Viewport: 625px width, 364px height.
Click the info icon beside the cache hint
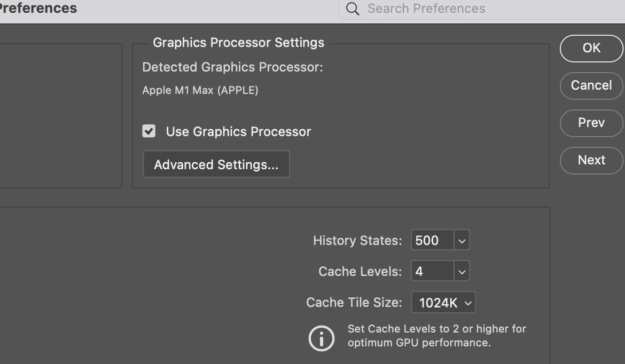tap(321, 338)
